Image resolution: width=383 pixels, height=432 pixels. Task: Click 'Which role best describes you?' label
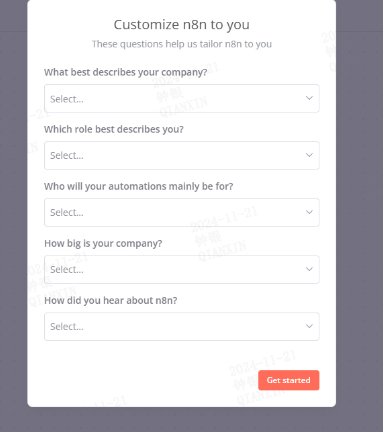click(114, 129)
